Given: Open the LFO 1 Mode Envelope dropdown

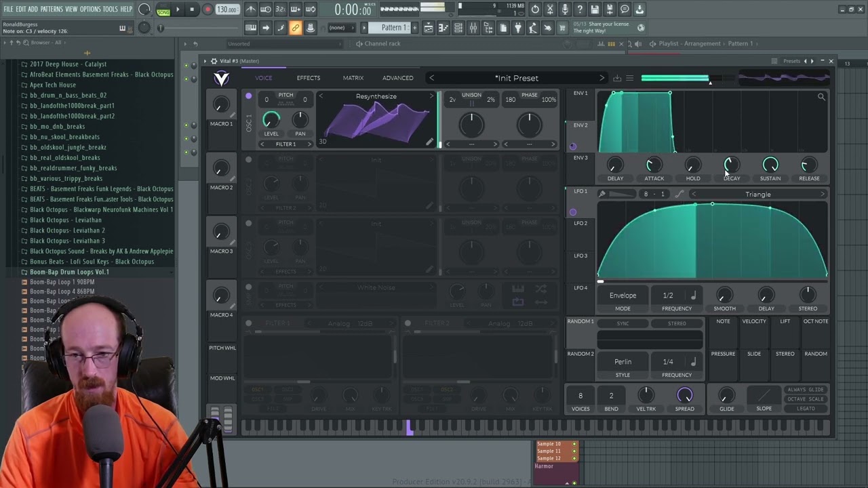Looking at the screenshot, I should click(x=623, y=296).
